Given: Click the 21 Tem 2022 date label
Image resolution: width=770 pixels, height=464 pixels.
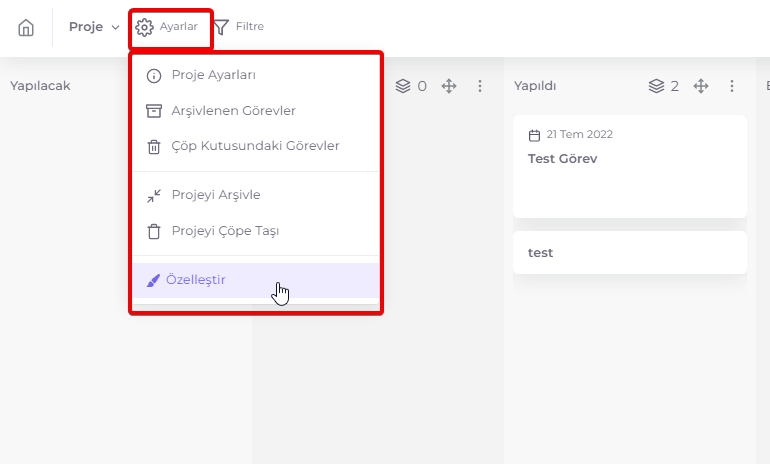Looking at the screenshot, I should pyautogui.click(x=579, y=135).
